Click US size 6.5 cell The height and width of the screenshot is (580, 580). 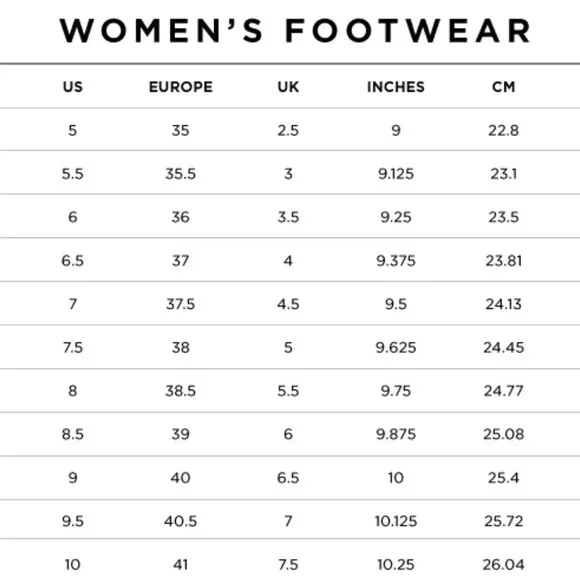72,261
